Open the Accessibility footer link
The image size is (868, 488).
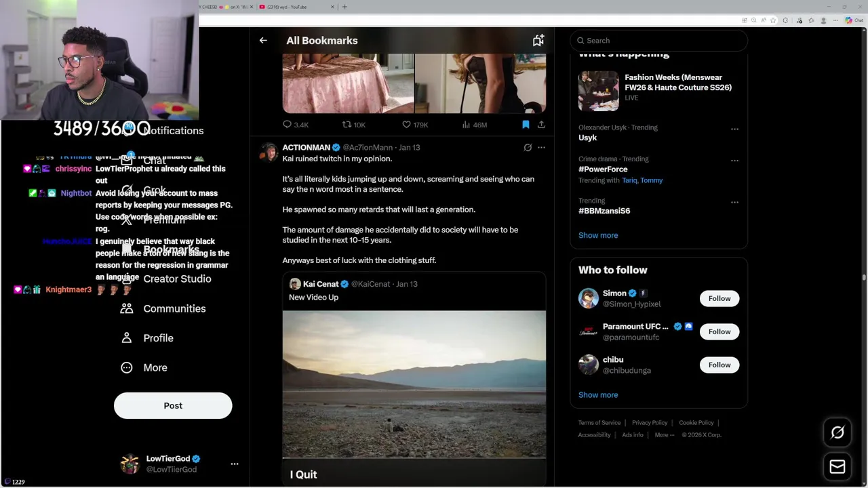pos(594,435)
